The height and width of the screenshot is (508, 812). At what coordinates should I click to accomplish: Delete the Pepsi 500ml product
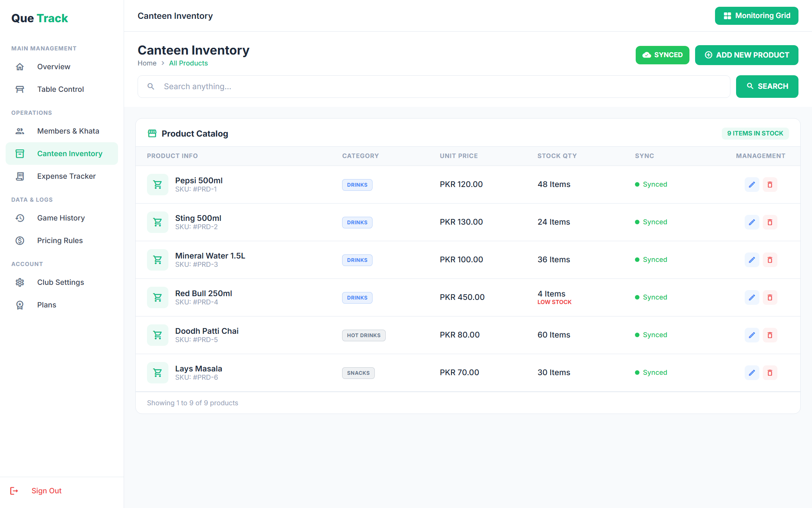770,184
